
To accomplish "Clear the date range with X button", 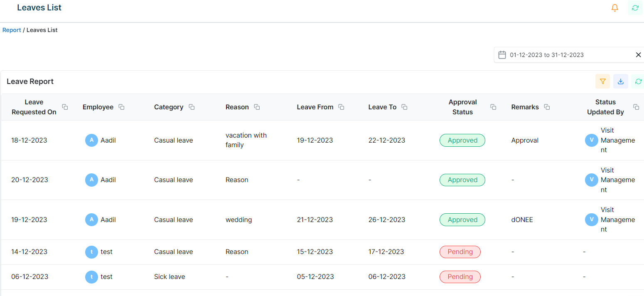I will [639, 55].
